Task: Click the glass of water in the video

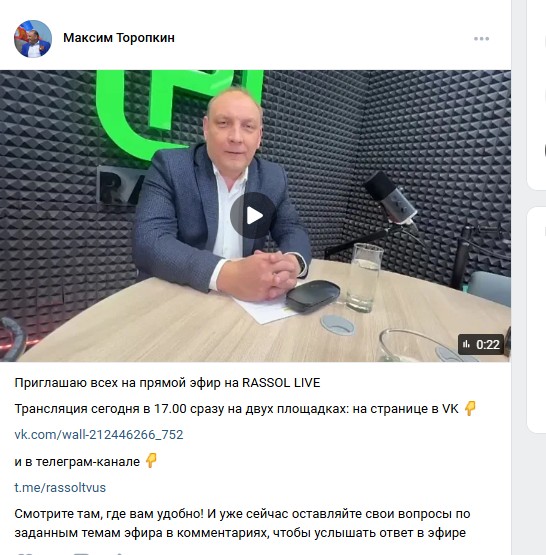Action: tap(364, 278)
